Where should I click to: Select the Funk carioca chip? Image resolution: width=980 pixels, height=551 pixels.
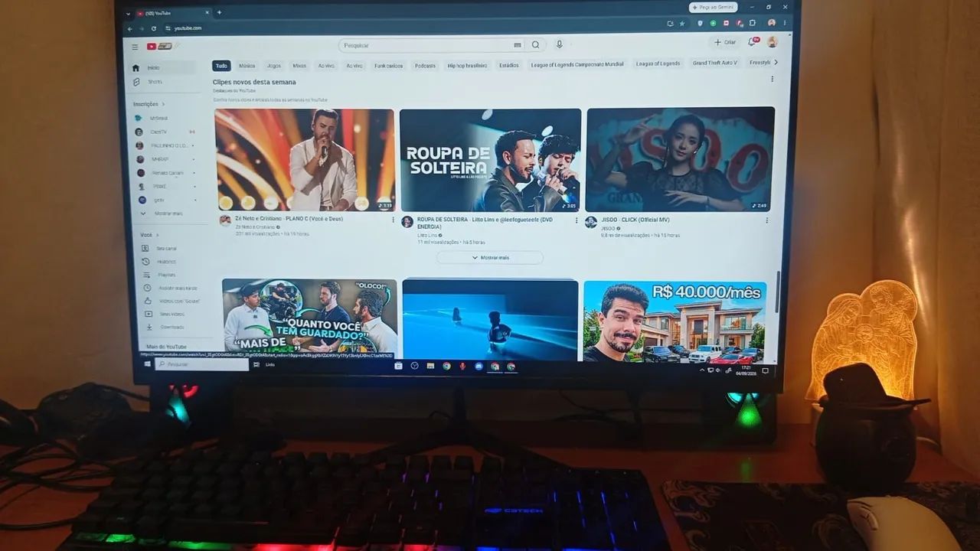tap(389, 66)
